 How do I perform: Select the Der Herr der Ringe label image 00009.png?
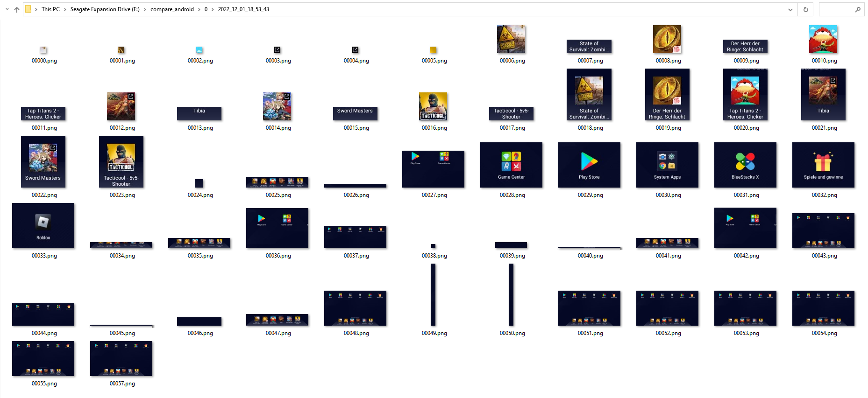point(745,47)
